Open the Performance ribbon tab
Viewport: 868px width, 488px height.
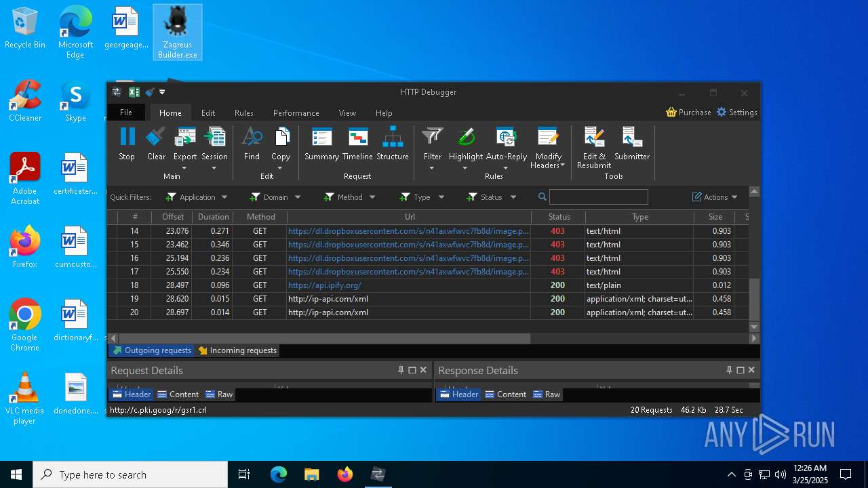click(x=296, y=113)
